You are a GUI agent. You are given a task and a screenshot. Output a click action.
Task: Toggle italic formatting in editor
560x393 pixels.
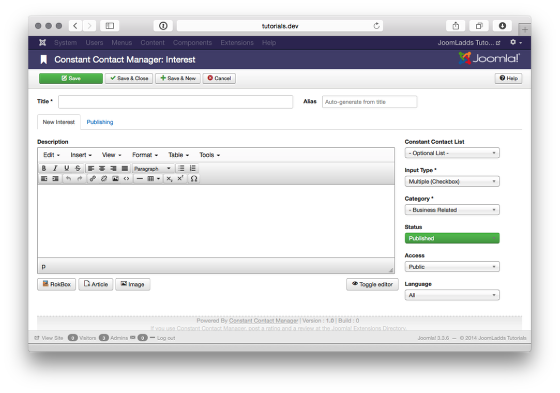pyautogui.click(x=55, y=168)
